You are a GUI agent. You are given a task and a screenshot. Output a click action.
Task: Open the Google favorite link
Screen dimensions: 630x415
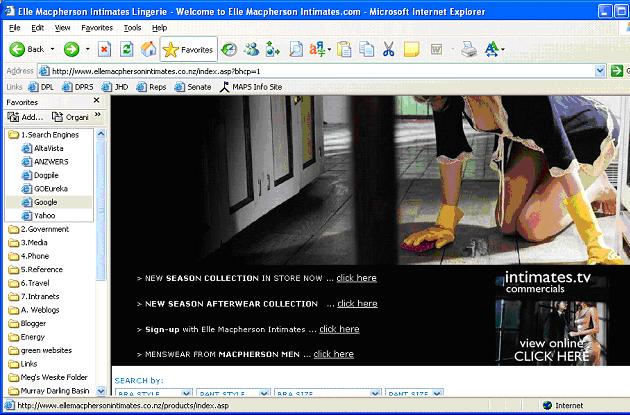coord(45,202)
